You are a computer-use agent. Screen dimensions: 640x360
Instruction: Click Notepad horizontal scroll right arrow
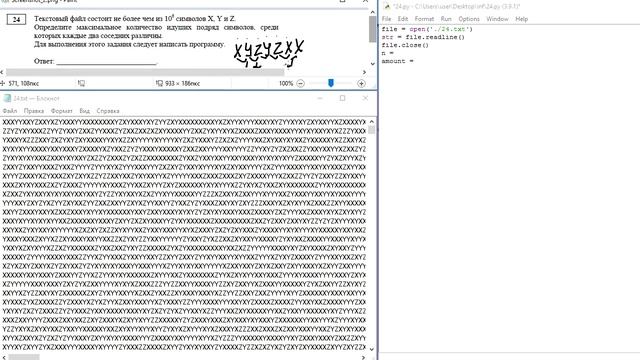pyautogui.click(x=363, y=357)
